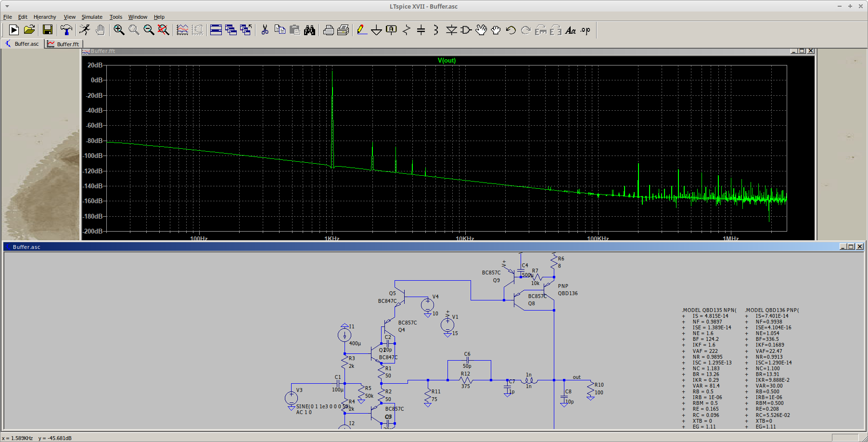Select the Inductor placement tool
Viewport: 868px width, 442px height.
click(436, 30)
